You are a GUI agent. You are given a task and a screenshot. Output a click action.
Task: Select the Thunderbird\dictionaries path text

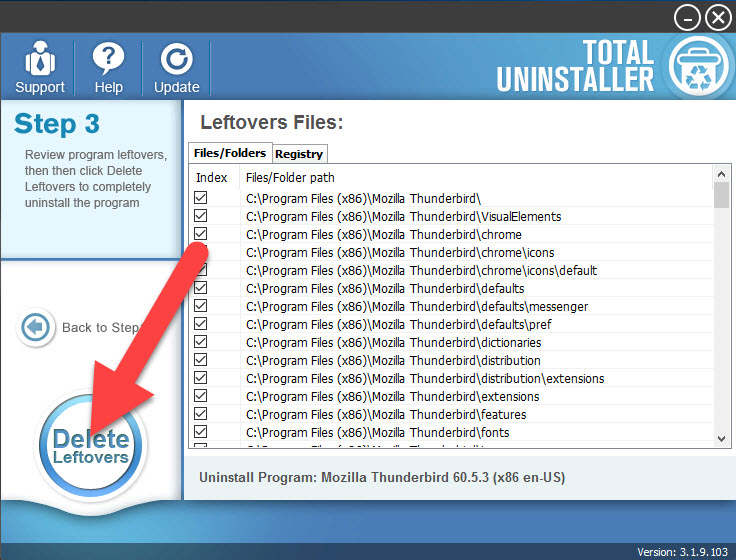click(x=393, y=343)
